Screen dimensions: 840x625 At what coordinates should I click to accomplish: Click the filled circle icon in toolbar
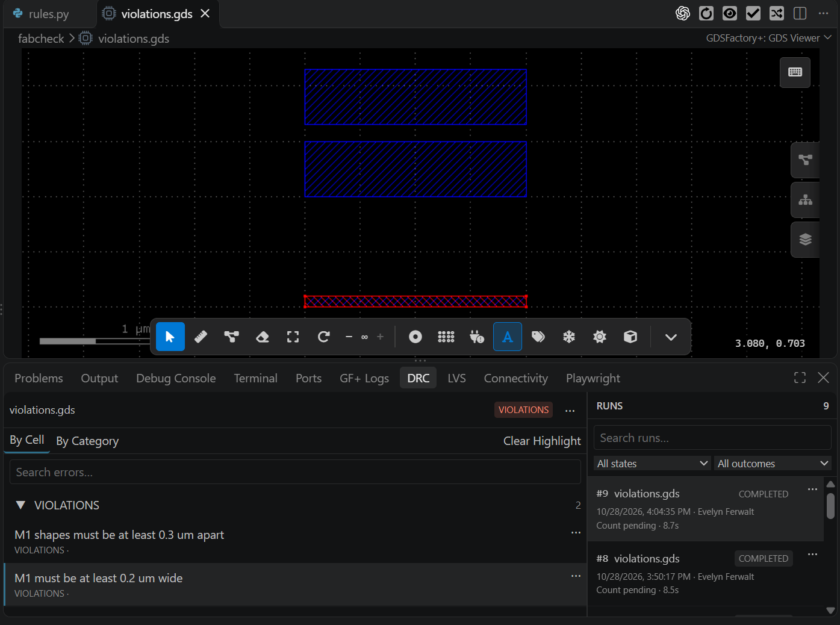(415, 337)
